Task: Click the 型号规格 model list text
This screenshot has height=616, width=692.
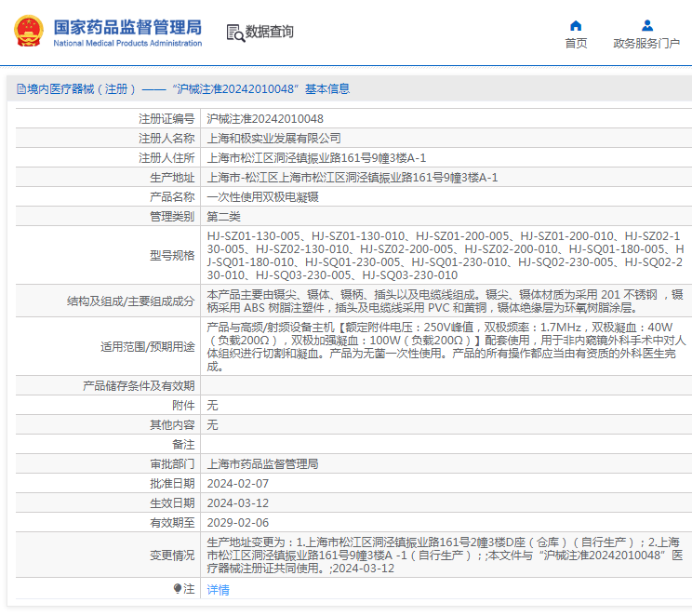Action: tap(445, 256)
